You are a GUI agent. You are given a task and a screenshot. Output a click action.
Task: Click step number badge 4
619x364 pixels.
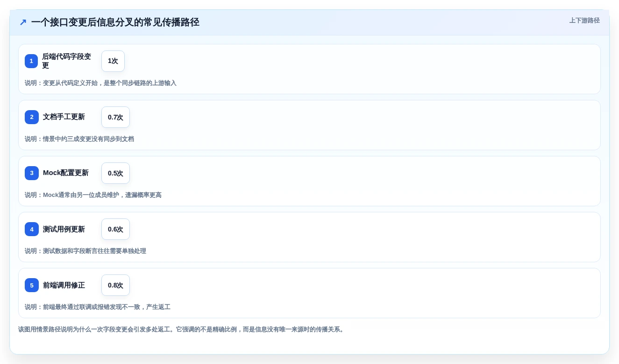coord(32,229)
